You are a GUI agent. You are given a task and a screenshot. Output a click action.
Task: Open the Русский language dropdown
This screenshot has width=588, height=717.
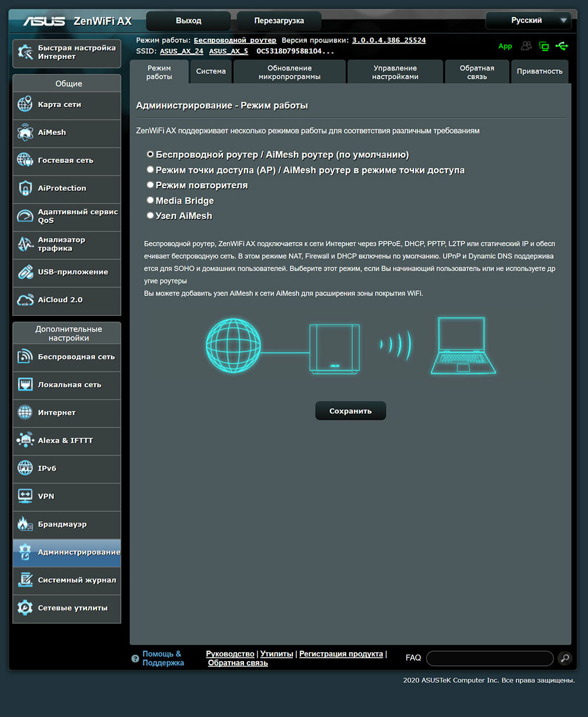click(x=528, y=21)
